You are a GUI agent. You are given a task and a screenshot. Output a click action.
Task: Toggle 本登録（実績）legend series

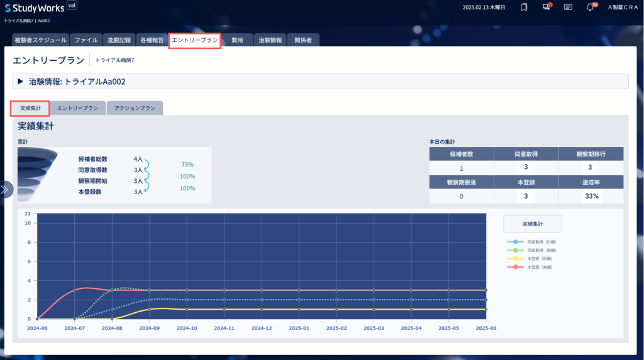(530, 267)
